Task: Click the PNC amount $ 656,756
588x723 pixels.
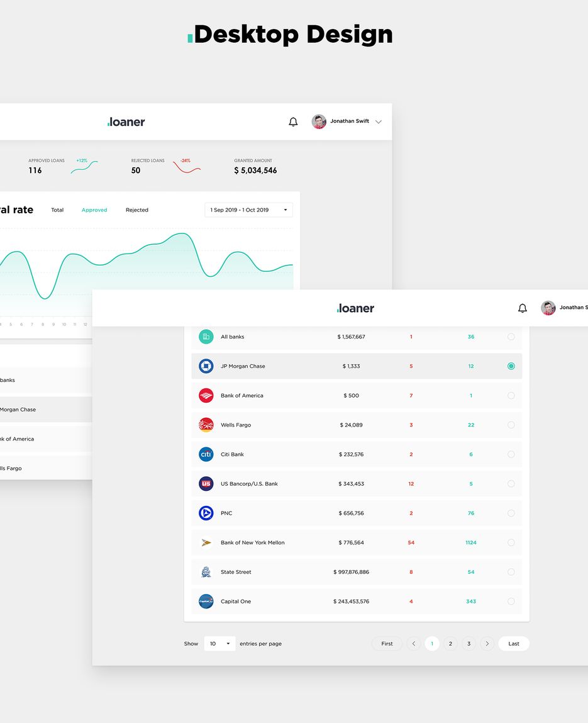Action: coord(351,513)
